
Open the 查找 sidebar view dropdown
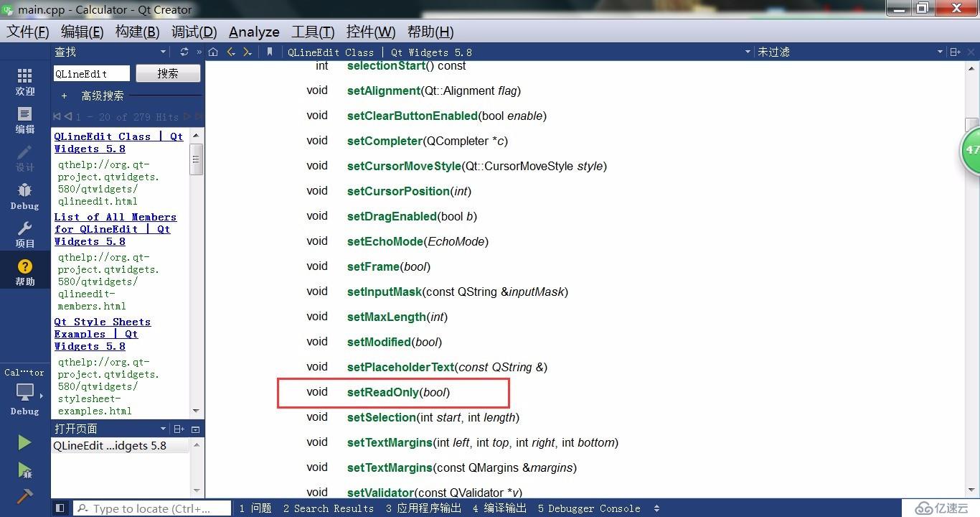pyautogui.click(x=163, y=52)
